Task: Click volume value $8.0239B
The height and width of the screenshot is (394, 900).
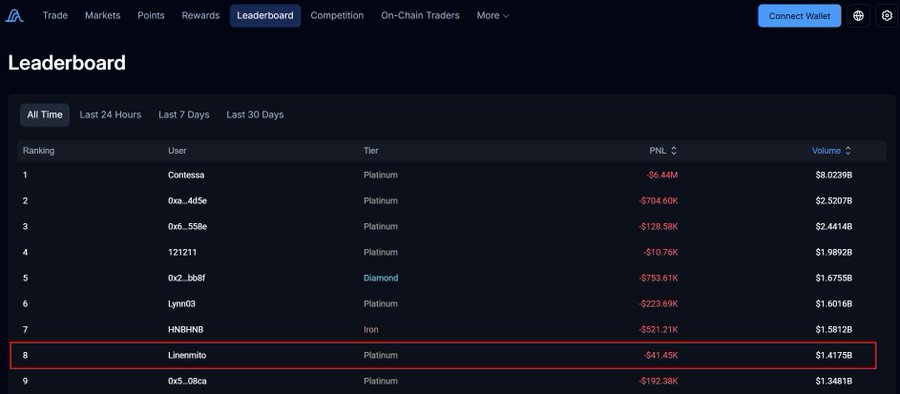Action: (833, 175)
